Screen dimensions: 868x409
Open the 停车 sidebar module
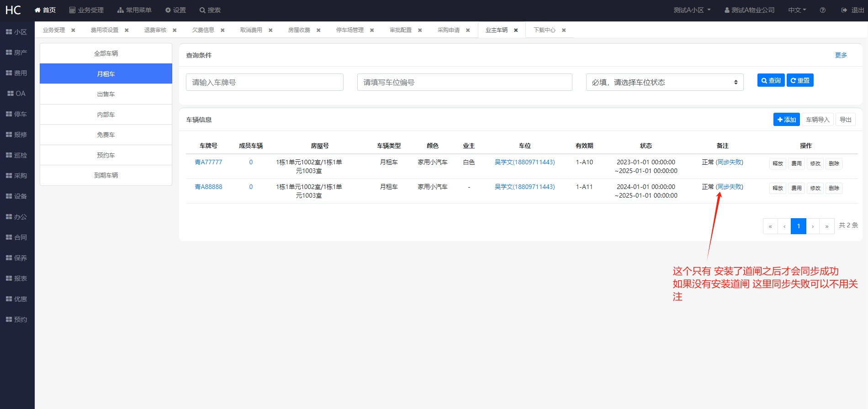(16, 114)
